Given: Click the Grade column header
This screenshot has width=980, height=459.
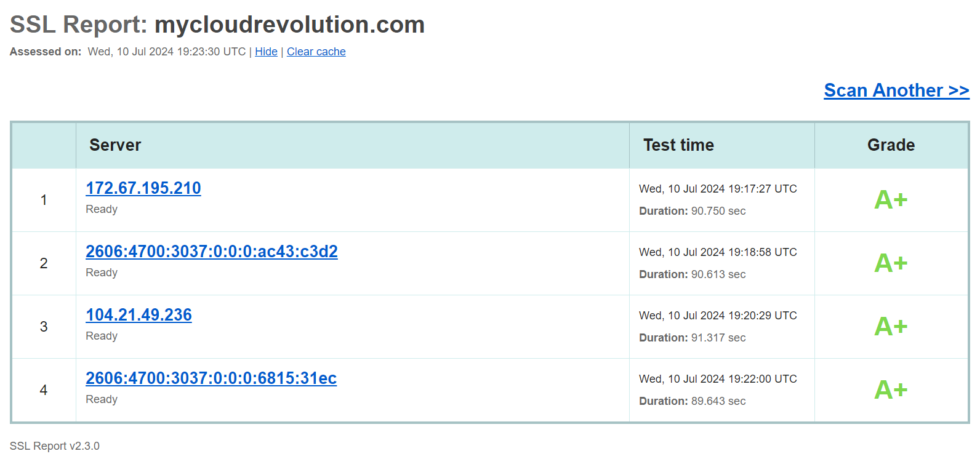Looking at the screenshot, I should click(891, 145).
